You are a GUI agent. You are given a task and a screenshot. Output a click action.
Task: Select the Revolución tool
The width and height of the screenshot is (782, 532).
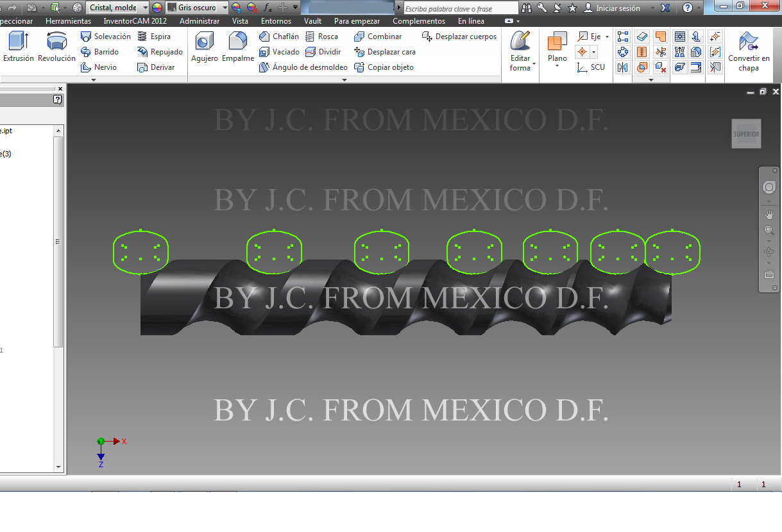[x=56, y=48]
